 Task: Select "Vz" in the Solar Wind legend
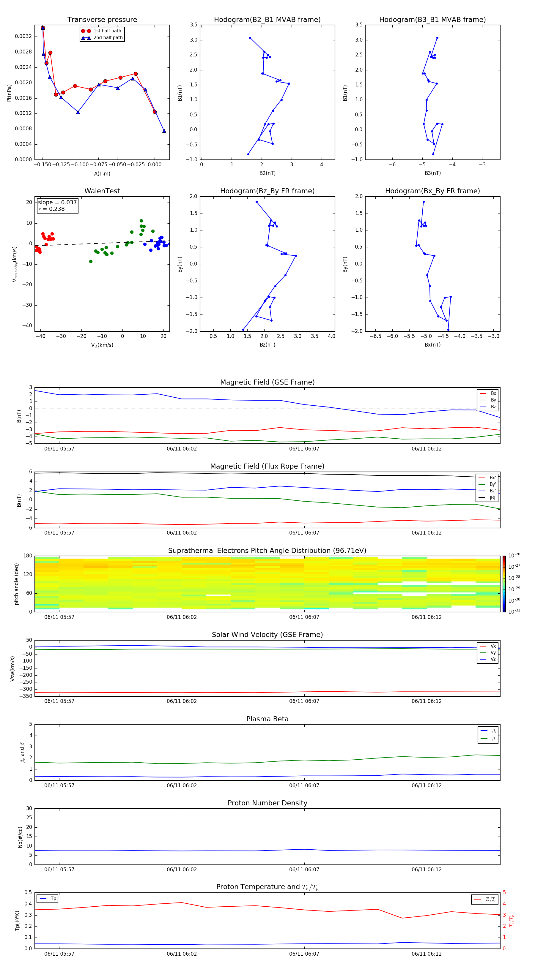488,660
